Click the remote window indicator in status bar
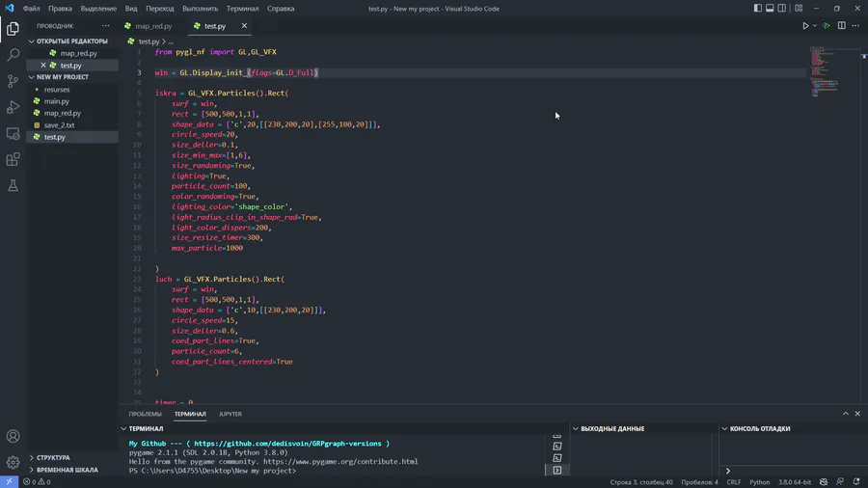868x488 pixels. (9, 482)
